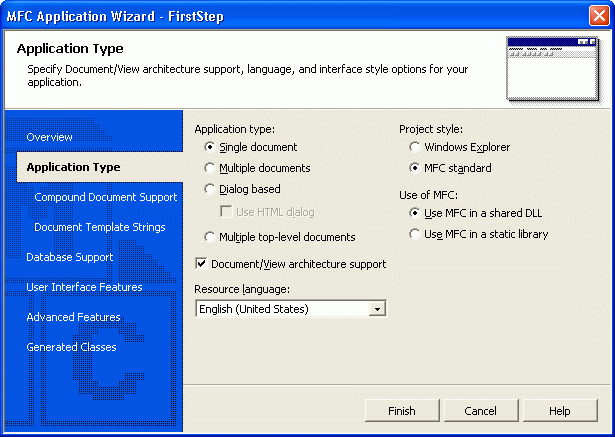615x437 pixels.
Task: Navigate to Advanced Features page
Action: (73, 317)
